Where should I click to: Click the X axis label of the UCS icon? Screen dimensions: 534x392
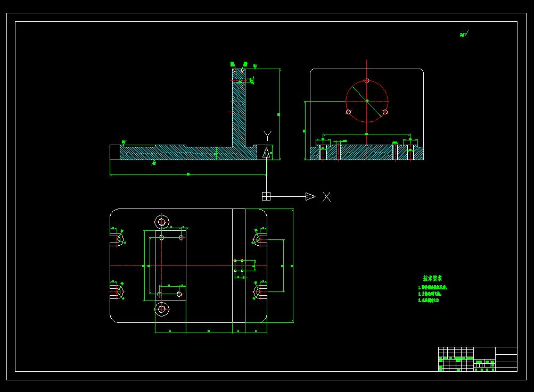(326, 197)
